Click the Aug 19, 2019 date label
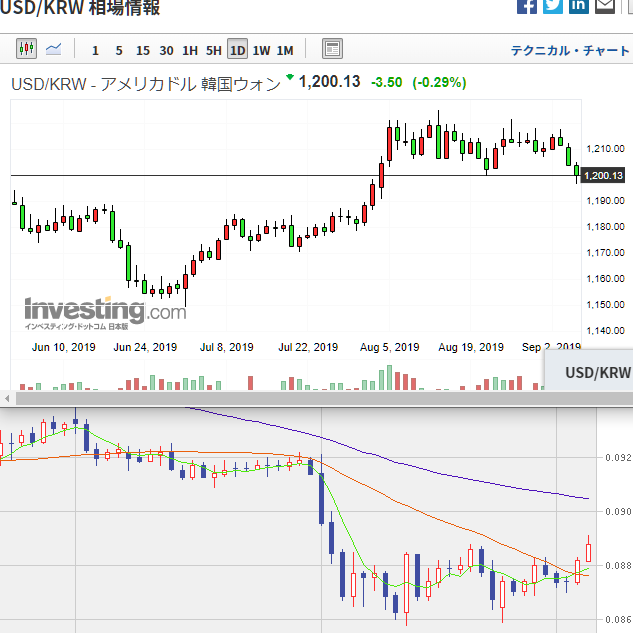The height and width of the screenshot is (633, 633). [471, 347]
